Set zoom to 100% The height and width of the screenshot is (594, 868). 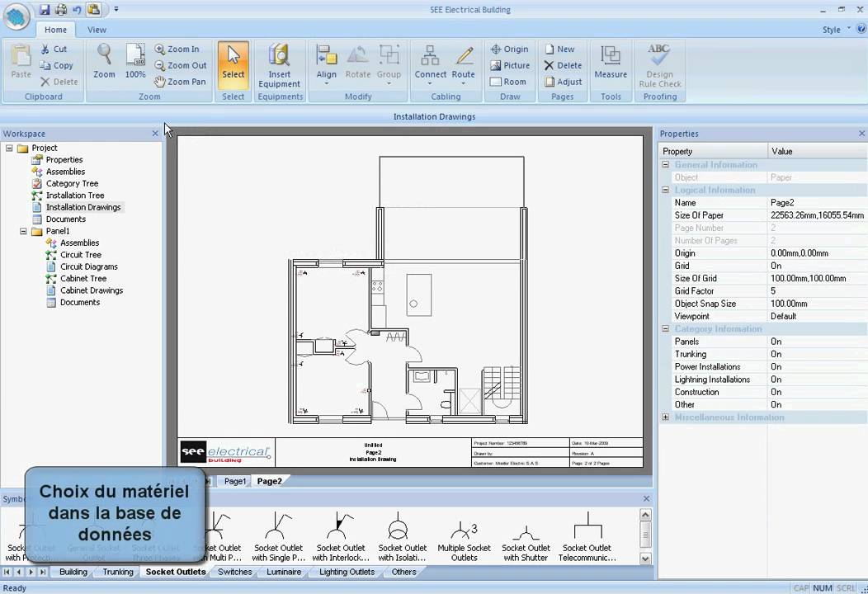tap(135, 61)
